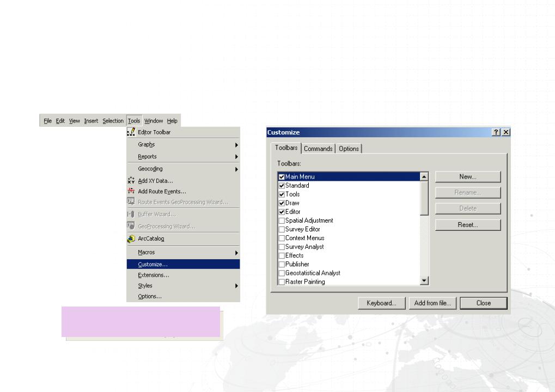Click the GeoProcessing Wizard icon
This screenshot has width=555, height=392.
click(x=131, y=226)
